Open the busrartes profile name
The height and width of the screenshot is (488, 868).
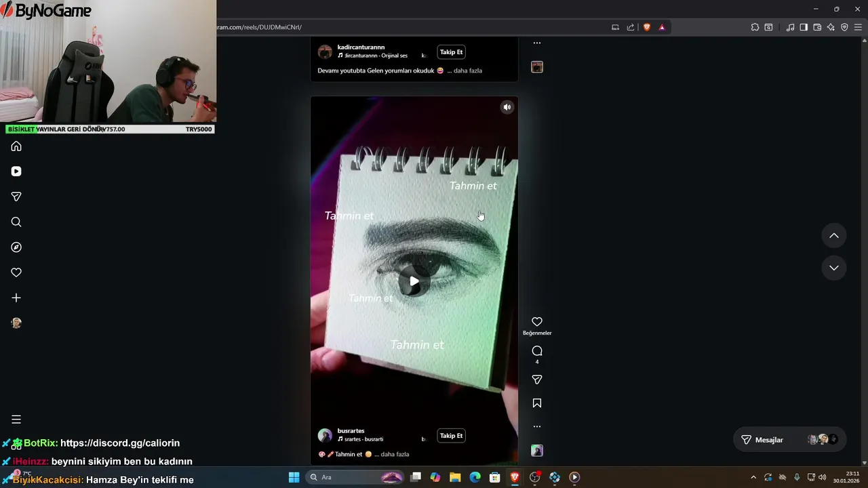tap(351, 431)
